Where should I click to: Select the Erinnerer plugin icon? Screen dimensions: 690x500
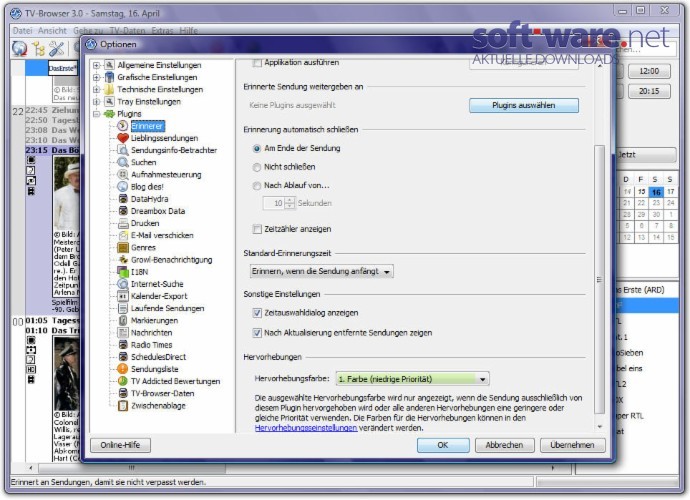(x=122, y=126)
